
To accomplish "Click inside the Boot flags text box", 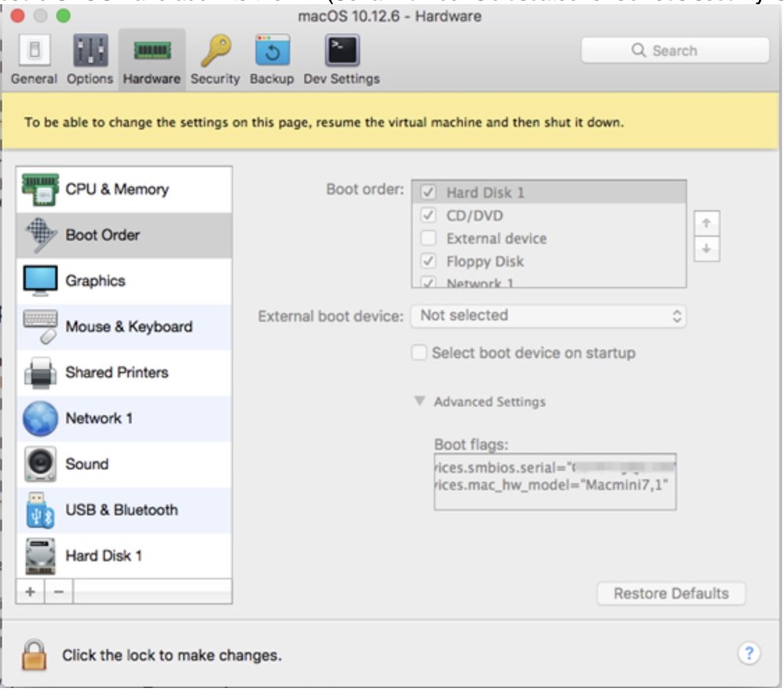I will pyautogui.click(x=556, y=482).
